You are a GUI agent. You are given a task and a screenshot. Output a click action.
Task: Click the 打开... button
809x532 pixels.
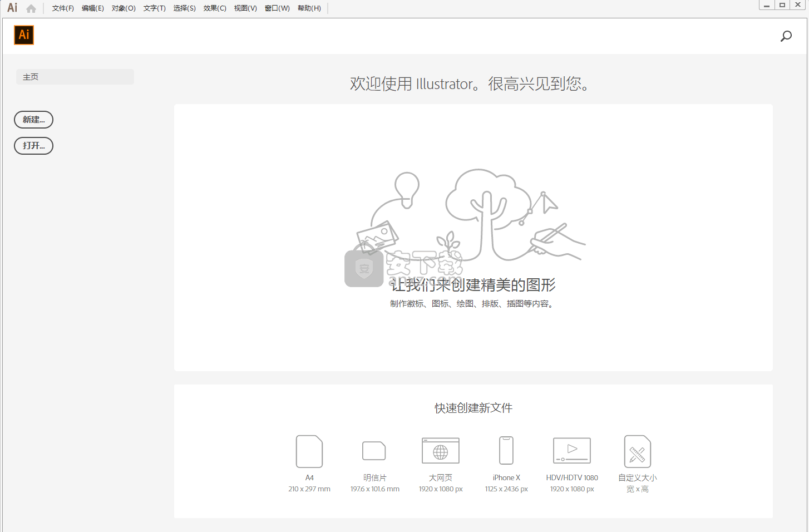click(x=33, y=146)
